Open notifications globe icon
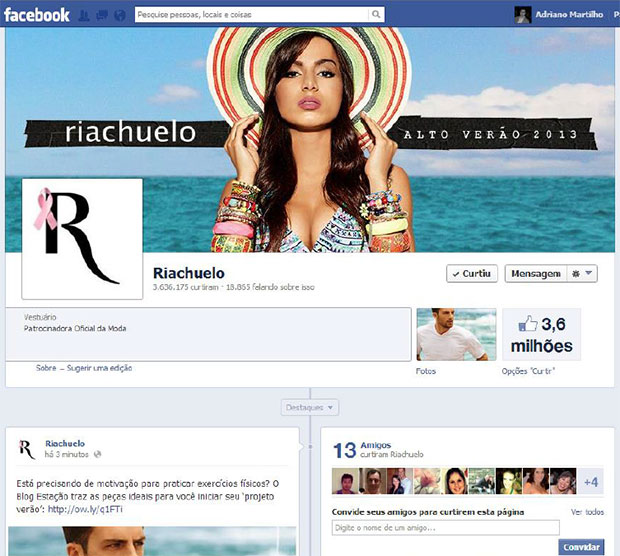The width and height of the screenshot is (620, 556). (120, 15)
